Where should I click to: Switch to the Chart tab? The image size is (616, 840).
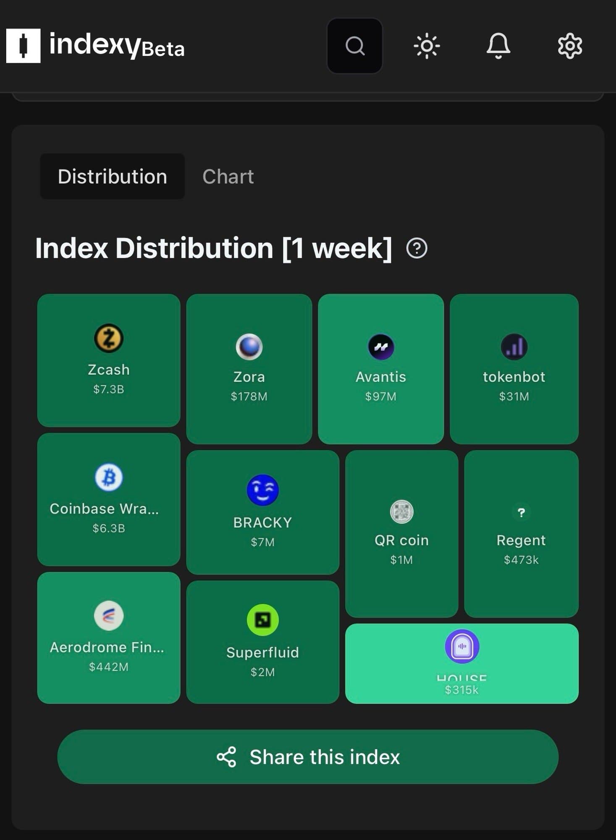click(x=228, y=176)
